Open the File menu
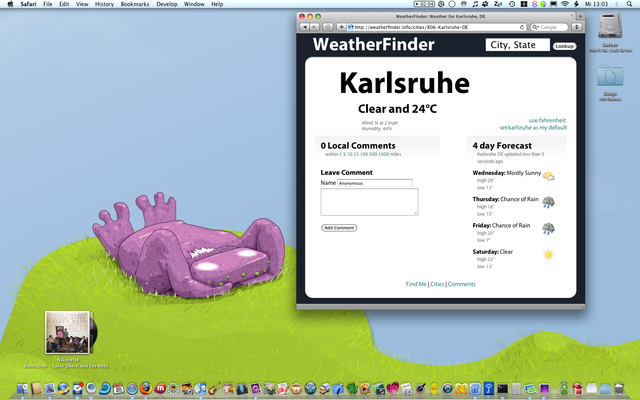This screenshot has width=640, height=400. pos(48,4)
